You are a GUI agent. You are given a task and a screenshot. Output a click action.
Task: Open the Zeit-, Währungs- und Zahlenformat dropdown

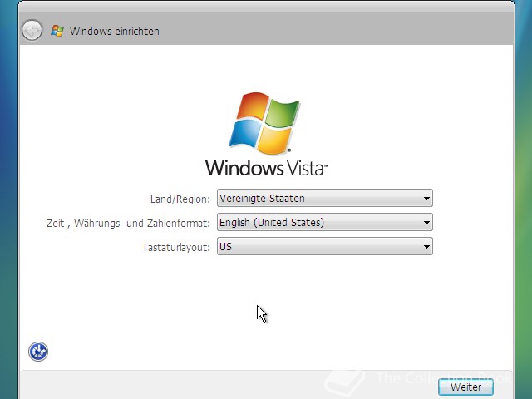(x=325, y=222)
